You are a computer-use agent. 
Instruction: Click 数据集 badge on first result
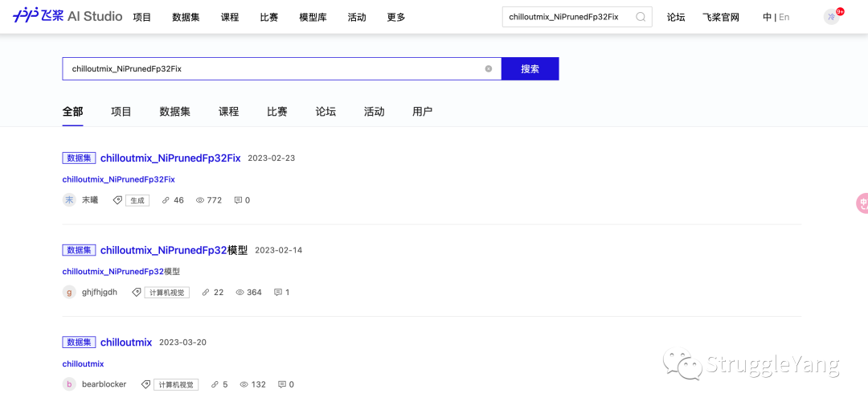tap(79, 158)
